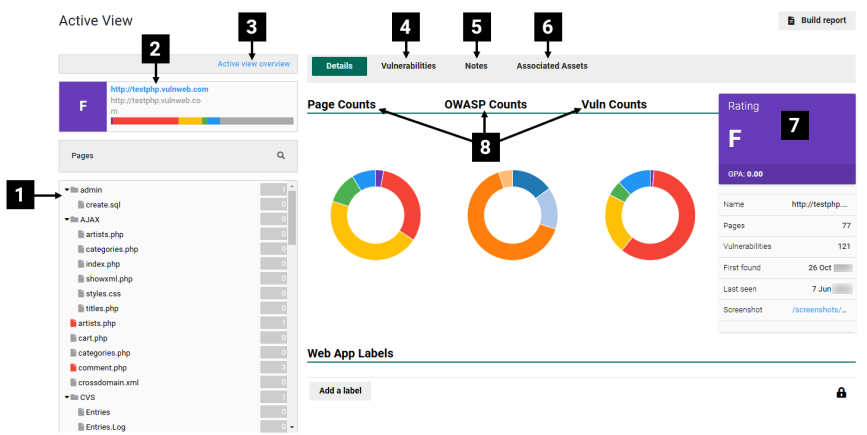Click the Build report button
The height and width of the screenshot is (435, 867).
click(x=817, y=20)
